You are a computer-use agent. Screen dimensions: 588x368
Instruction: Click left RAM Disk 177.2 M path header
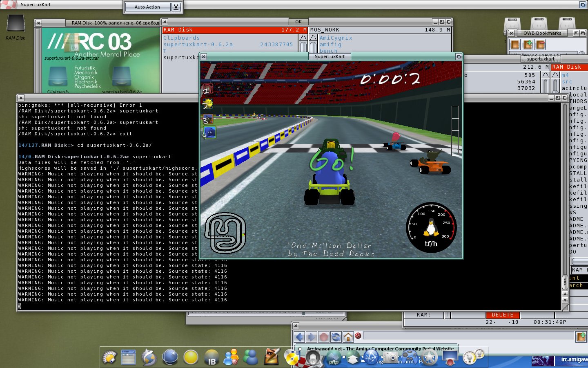(235, 30)
